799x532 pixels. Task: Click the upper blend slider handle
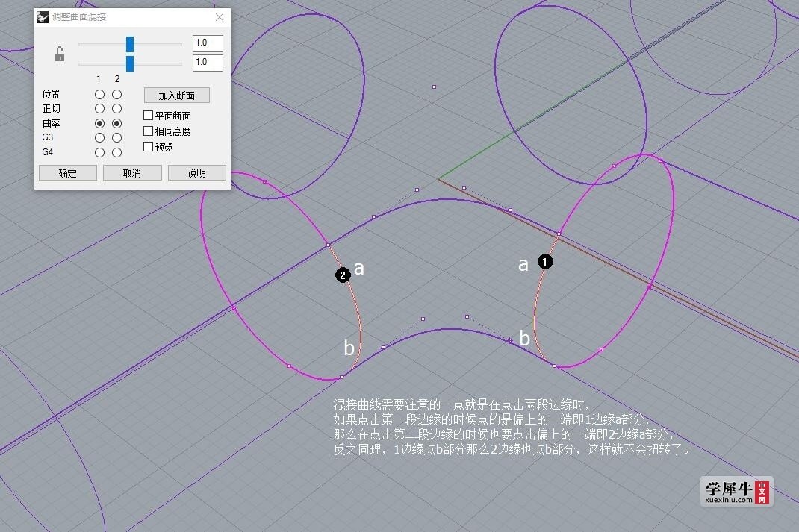click(x=130, y=44)
